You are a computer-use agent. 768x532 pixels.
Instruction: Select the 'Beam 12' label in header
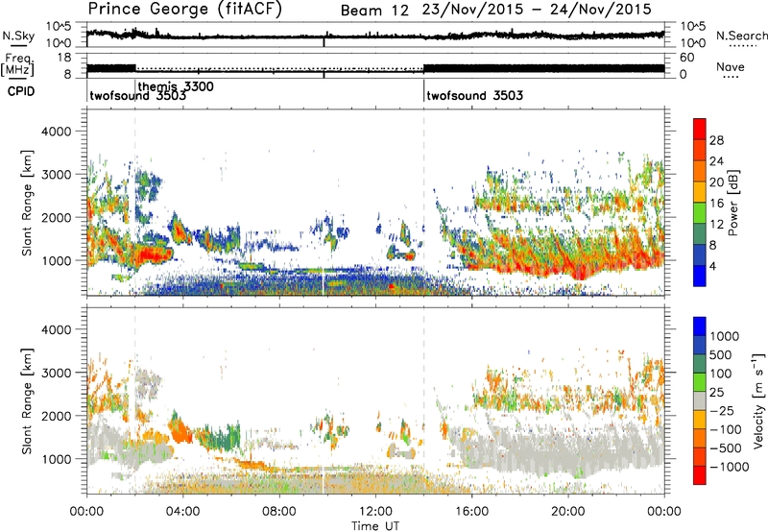(374, 11)
